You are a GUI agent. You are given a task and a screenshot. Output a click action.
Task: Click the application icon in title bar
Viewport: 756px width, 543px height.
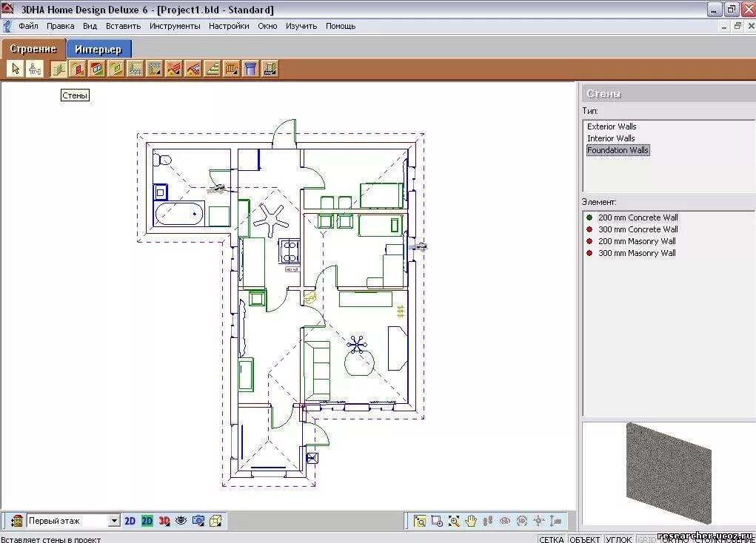(x=7, y=9)
